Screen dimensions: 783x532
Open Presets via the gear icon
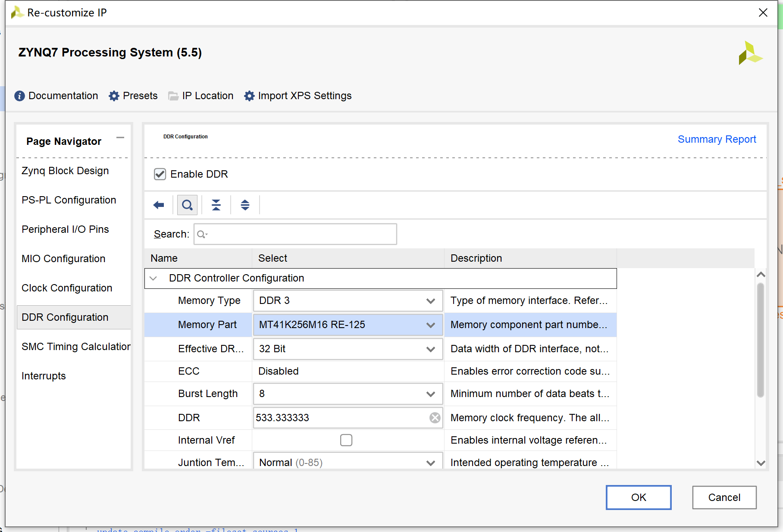pos(114,96)
